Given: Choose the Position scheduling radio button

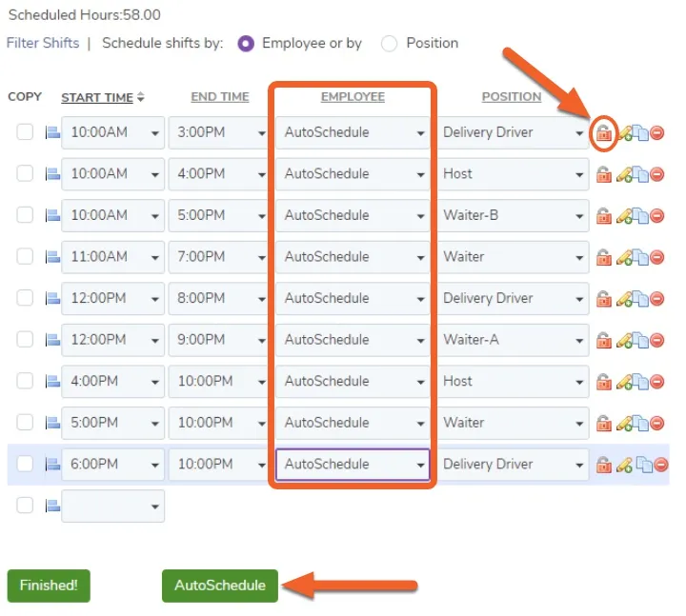Looking at the screenshot, I should pyautogui.click(x=389, y=44).
